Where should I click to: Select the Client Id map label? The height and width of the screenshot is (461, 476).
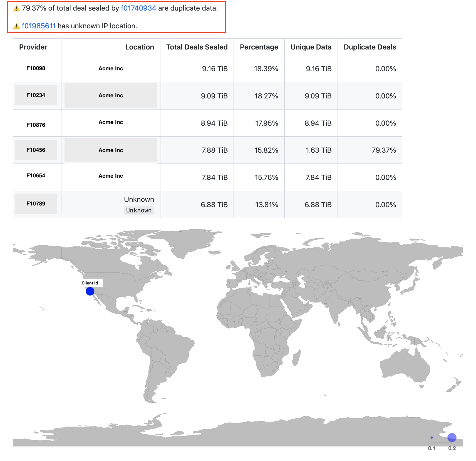pyautogui.click(x=90, y=283)
